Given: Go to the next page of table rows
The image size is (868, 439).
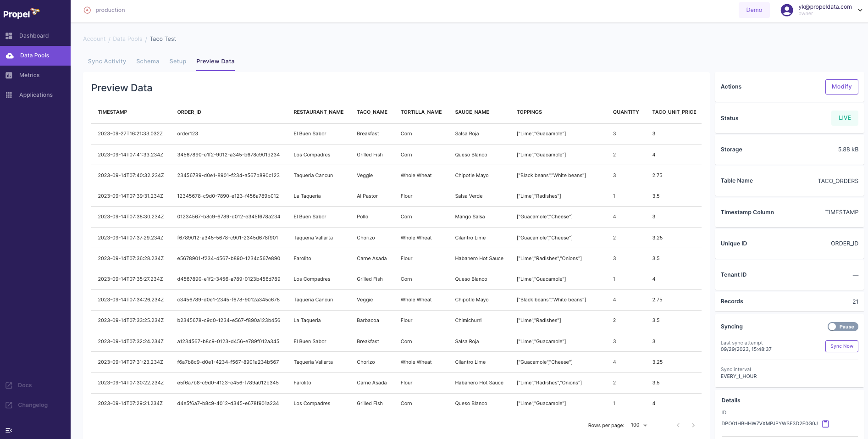Looking at the screenshot, I should click(x=693, y=425).
